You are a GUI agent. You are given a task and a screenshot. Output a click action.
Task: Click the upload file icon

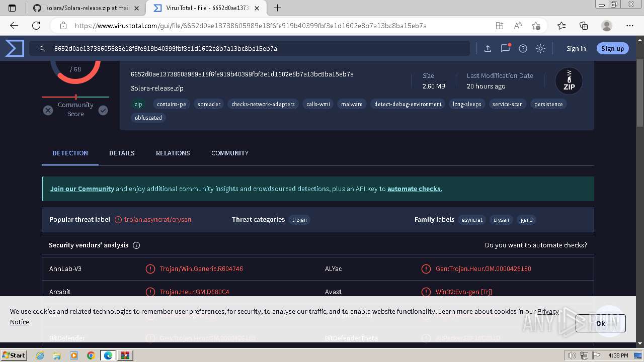click(488, 48)
